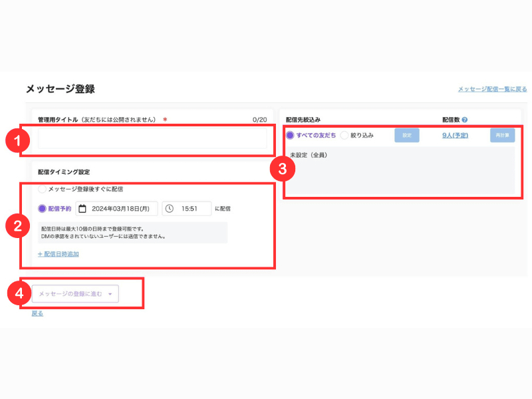Click the calendar icon in date field
The width and height of the screenshot is (532, 399).
pos(82,209)
